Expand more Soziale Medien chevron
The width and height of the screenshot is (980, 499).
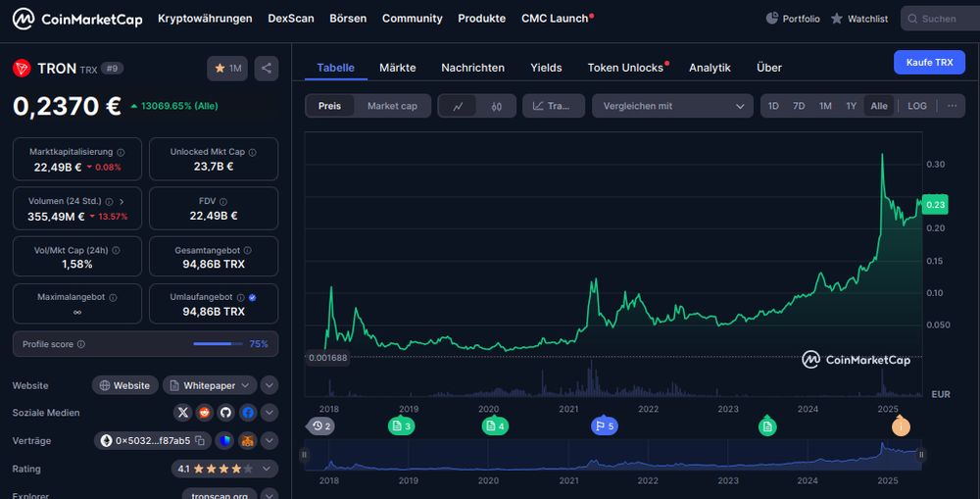pyautogui.click(x=269, y=412)
